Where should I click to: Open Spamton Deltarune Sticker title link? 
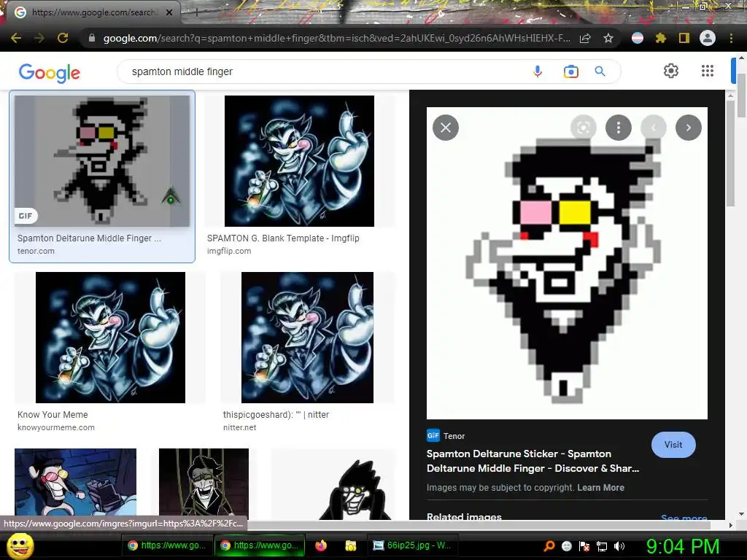pos(533,461)
